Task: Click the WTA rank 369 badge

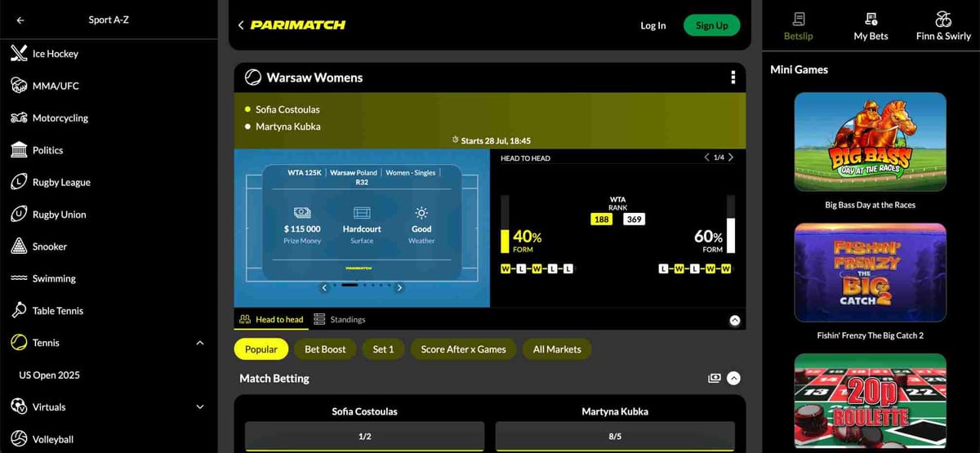Action: pyautogui.click(x=635, y=219)
